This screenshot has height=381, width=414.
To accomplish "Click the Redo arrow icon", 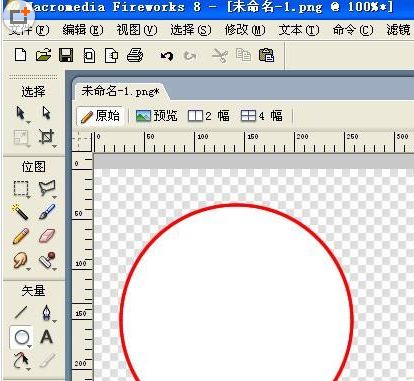I will [190, 56].
